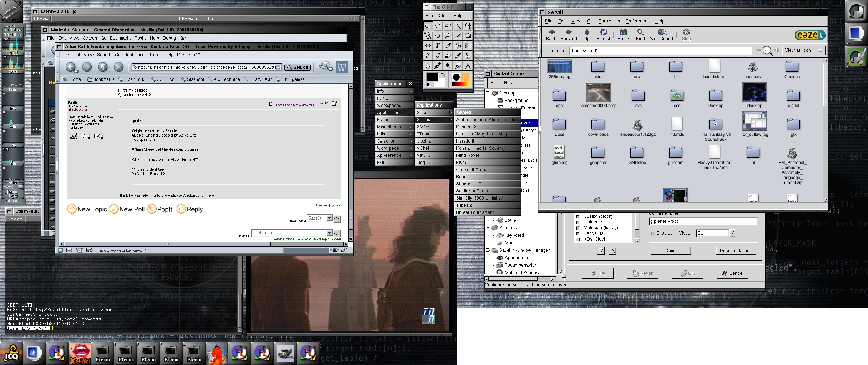
Task: Choose the Magnify zoom tool in GIMP
Action: pyautogui.click(x=448, y=36)
